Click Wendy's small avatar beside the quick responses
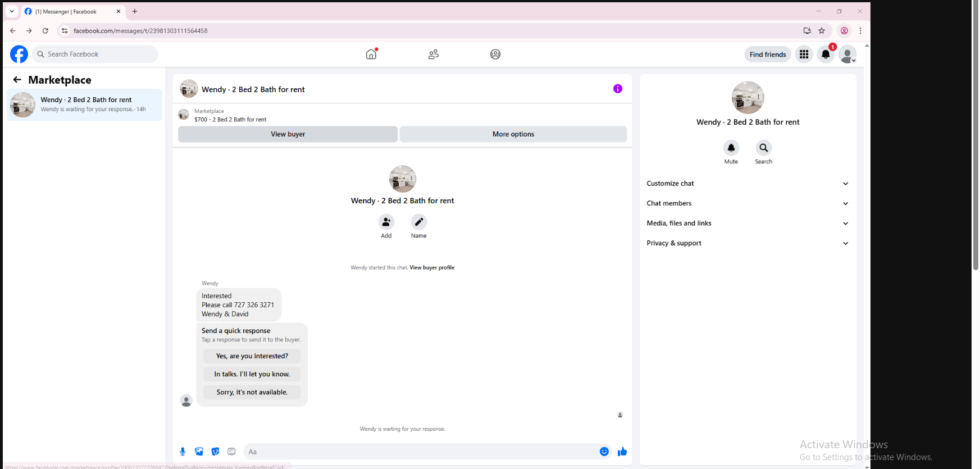The height and width of the screenshot is (469, 980). [186, 400]
